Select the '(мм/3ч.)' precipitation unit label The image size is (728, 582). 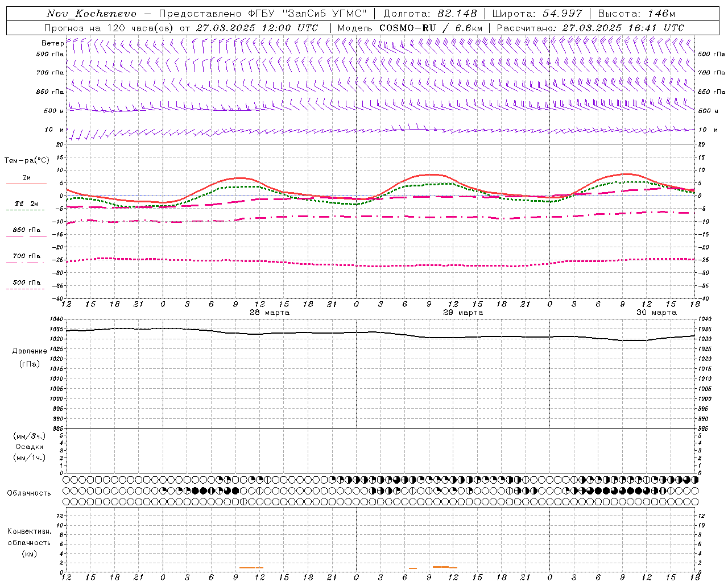pos(30,436)
